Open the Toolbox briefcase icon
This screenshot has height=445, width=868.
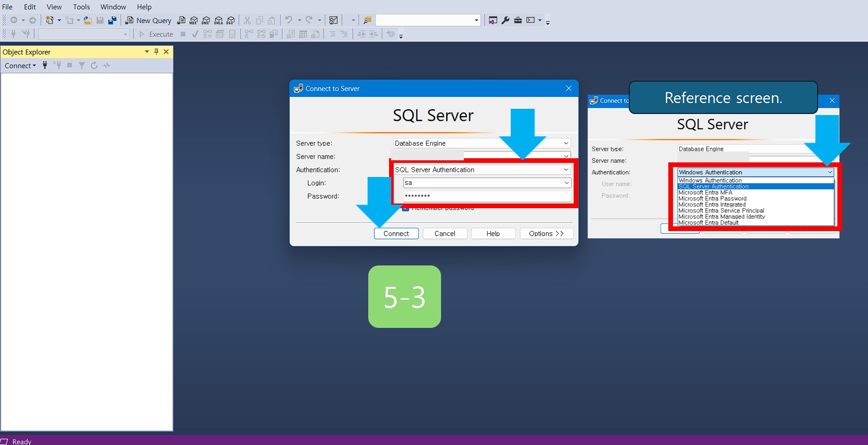[x=518, y=20]
